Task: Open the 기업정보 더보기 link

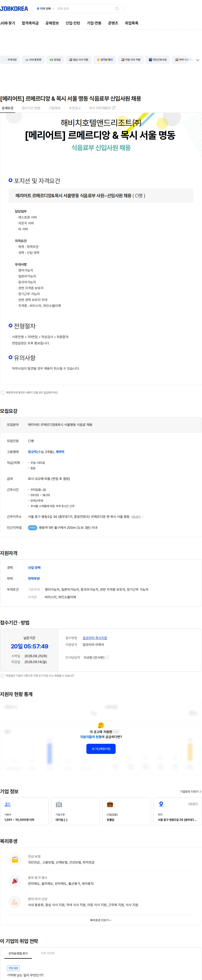Action: [x=191, y=792]
